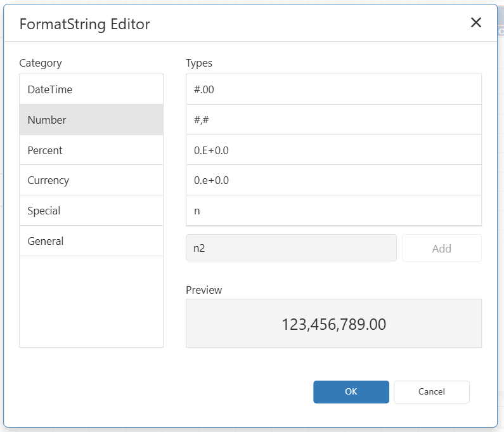504x432 pixels.
Task: Select the DateTime category
Action: point(91,89)
